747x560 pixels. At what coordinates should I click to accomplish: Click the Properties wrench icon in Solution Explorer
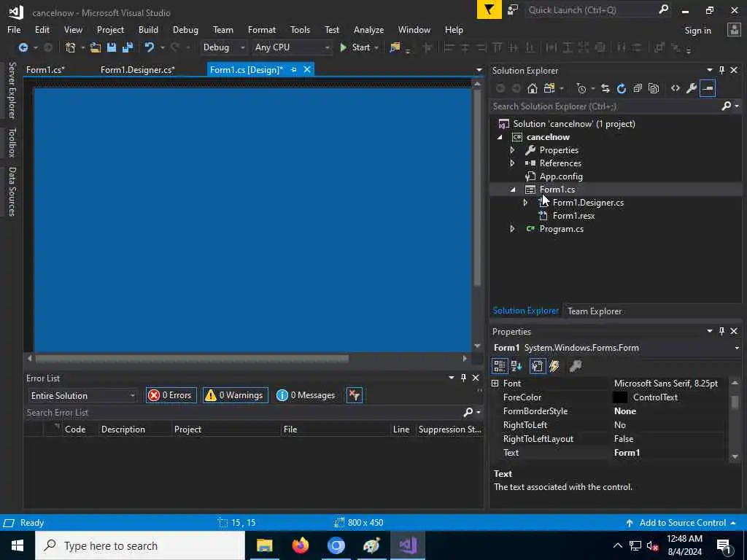click(x=692, y=88)
